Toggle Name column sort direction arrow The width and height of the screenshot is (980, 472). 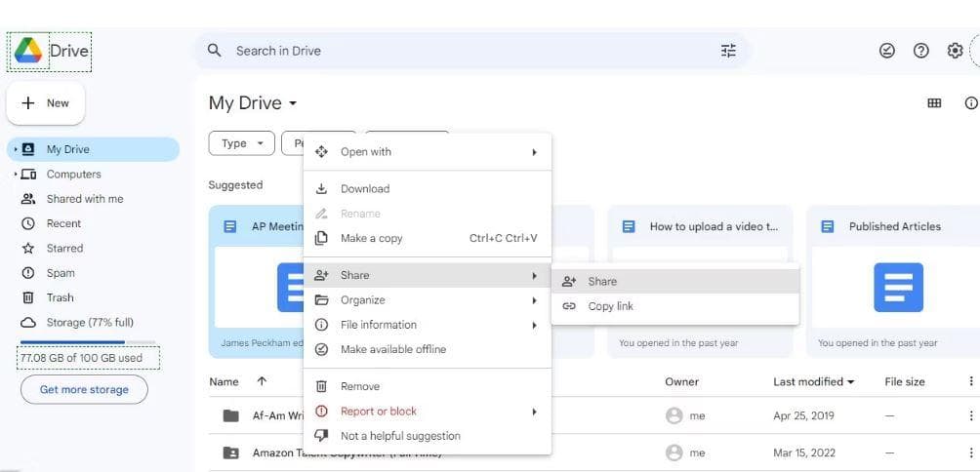pos(262,381)
